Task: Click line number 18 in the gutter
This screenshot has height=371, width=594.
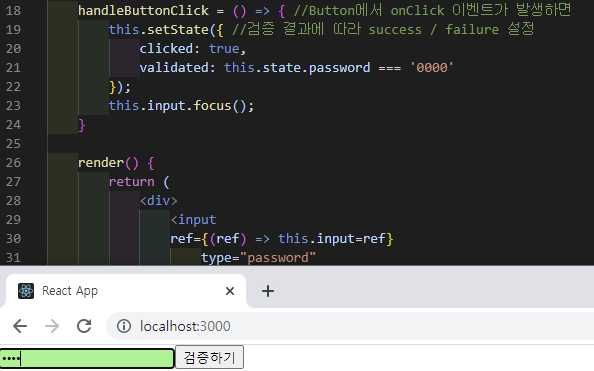Action: (14, 11)
